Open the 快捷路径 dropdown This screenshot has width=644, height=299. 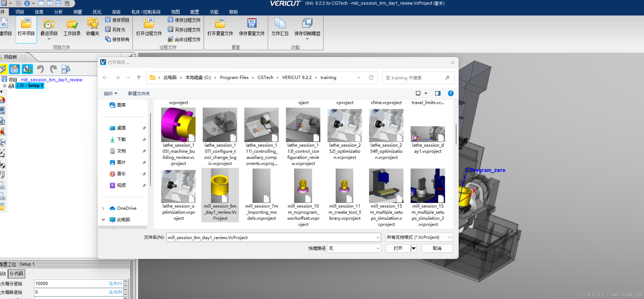378,248
